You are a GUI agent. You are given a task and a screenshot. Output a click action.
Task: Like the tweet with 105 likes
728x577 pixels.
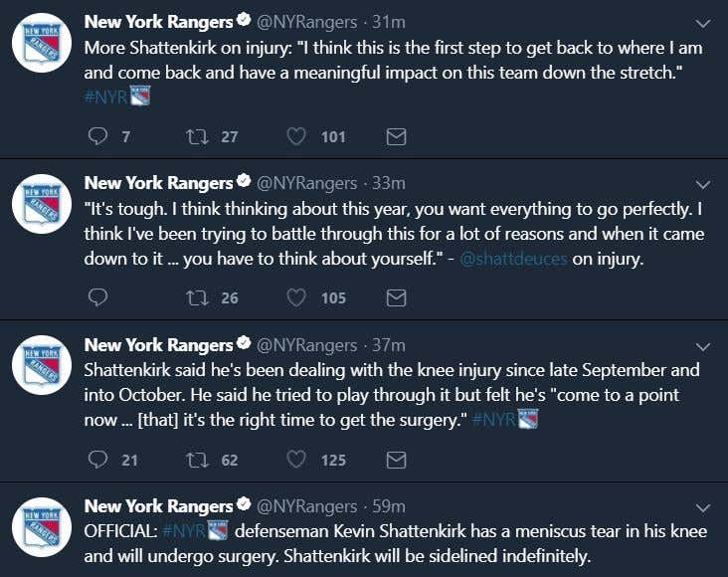[x=296, y=297]
